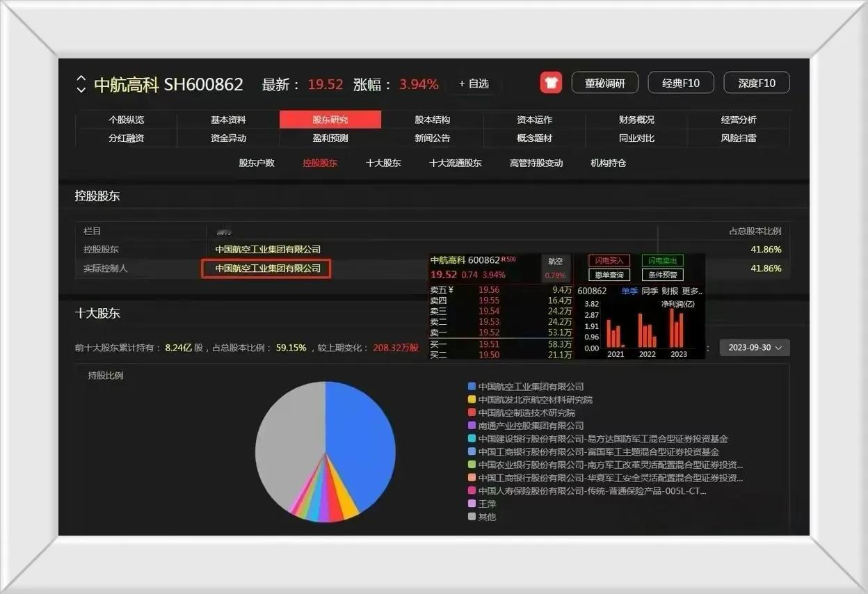The width and height of the screenshot is (868, 594).
Task: Click the up/down stock switcher arrows
Action: coord(81,84)
